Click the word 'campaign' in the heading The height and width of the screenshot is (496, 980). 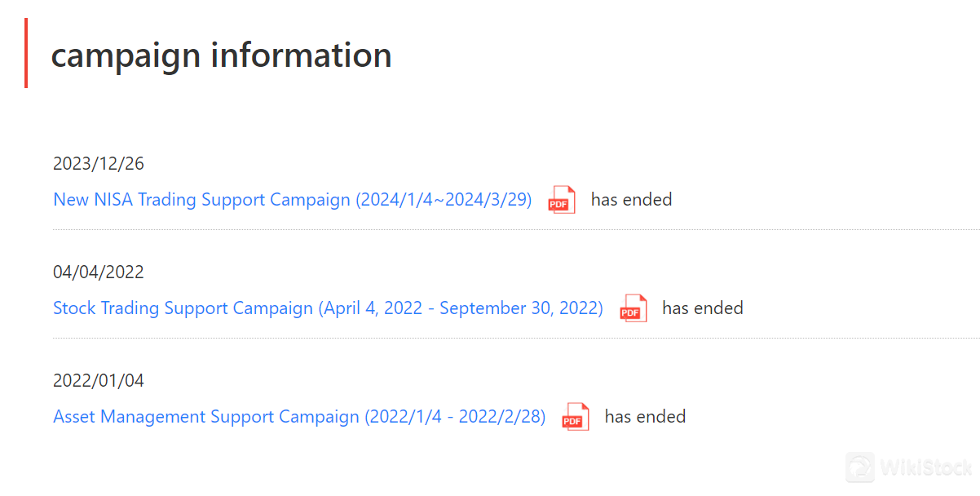pos(126,55)
